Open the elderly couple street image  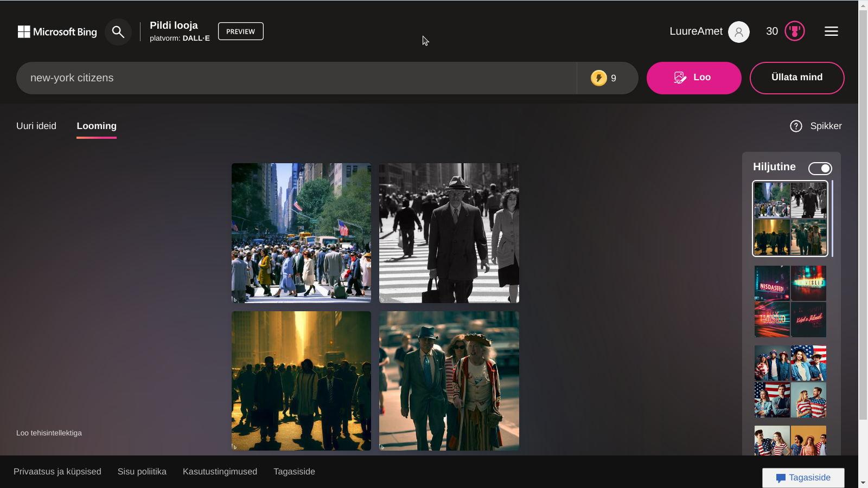click(449, 381)
